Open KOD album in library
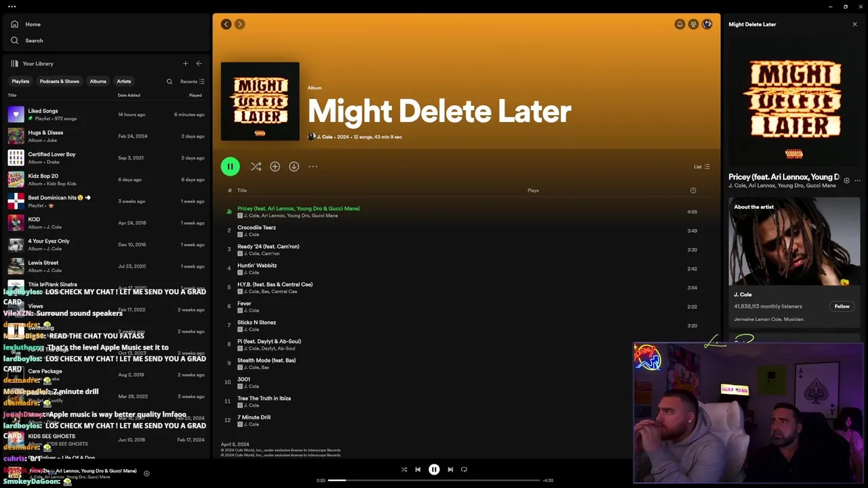 [106, 223]
